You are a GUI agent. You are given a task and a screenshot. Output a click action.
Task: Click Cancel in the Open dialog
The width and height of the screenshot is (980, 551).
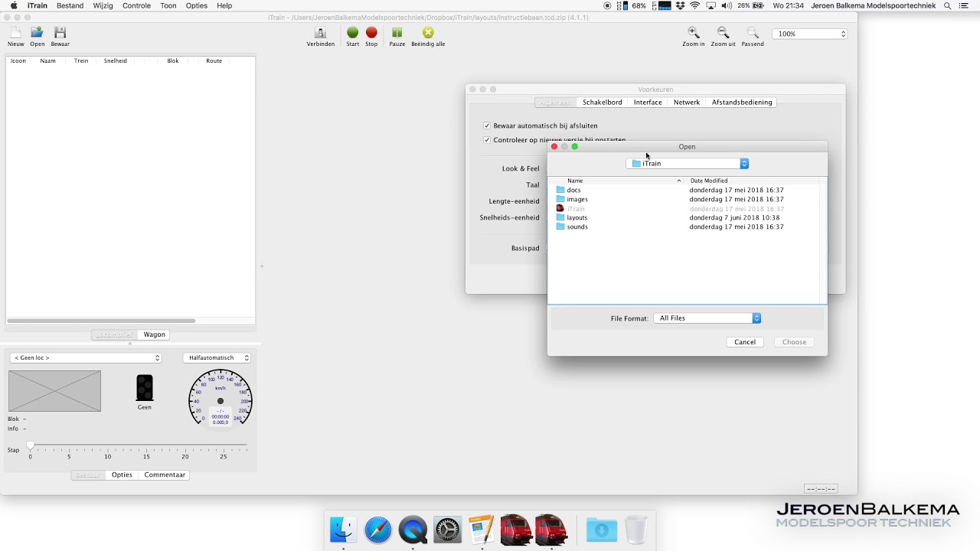tap(745, 342)
